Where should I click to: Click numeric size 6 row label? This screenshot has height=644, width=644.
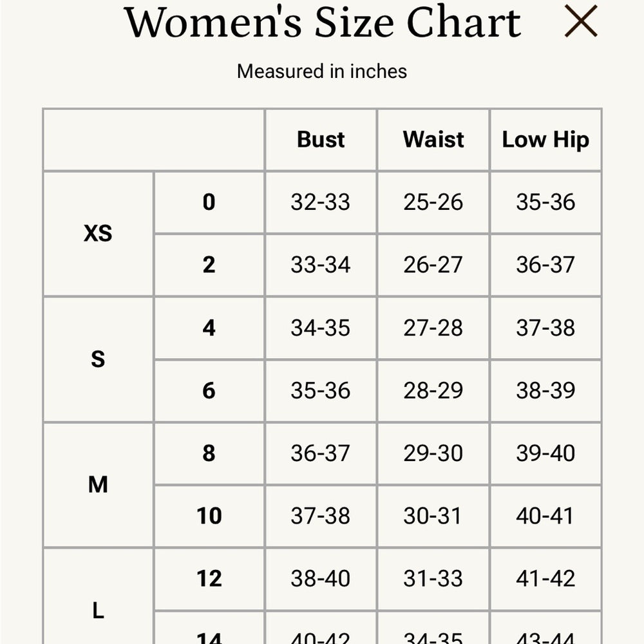click(x=209, y=390)
